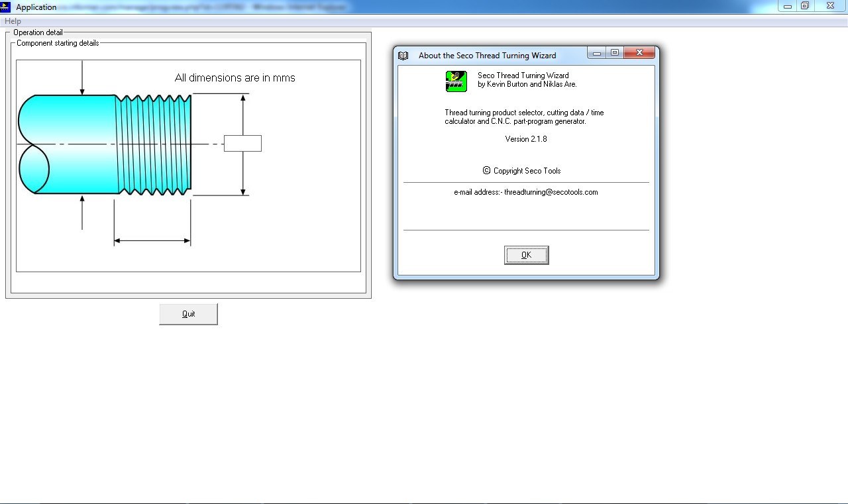Click the Quit button
Image resolution: width=848 pixels, height=504 pixels.
coord(188,314)
